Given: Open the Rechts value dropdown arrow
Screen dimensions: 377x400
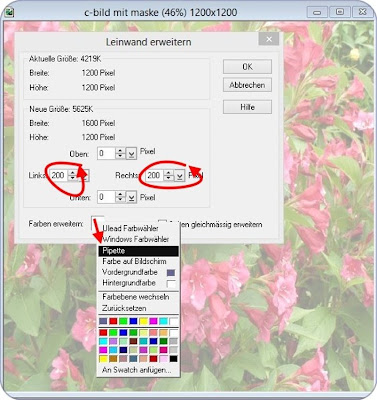Looking at the screenshot, I should pos(180,175).
